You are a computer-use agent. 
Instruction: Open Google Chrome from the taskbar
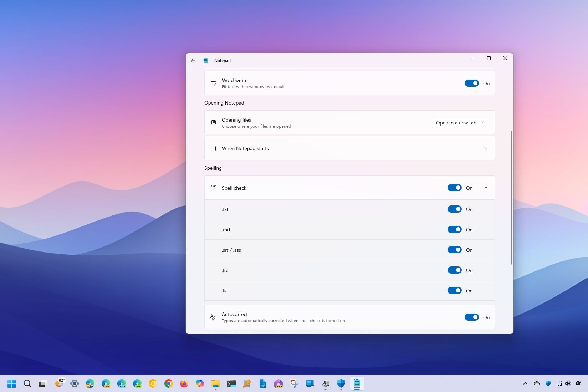(168, 383)
